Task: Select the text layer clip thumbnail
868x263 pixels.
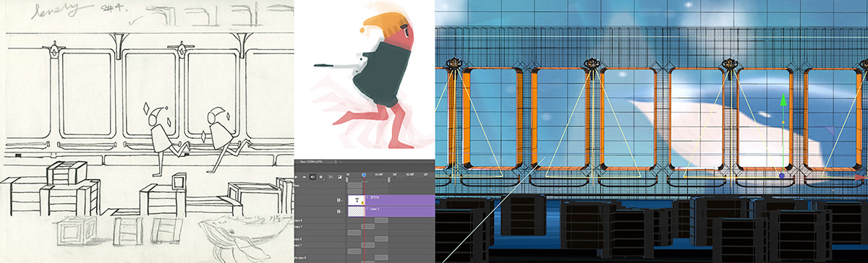Action: point(357,200)
